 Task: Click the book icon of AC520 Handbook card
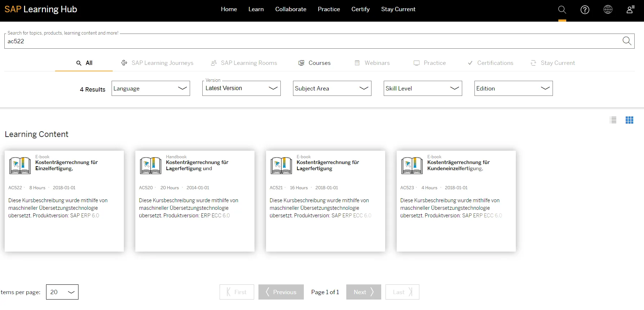tap(150, 165)
